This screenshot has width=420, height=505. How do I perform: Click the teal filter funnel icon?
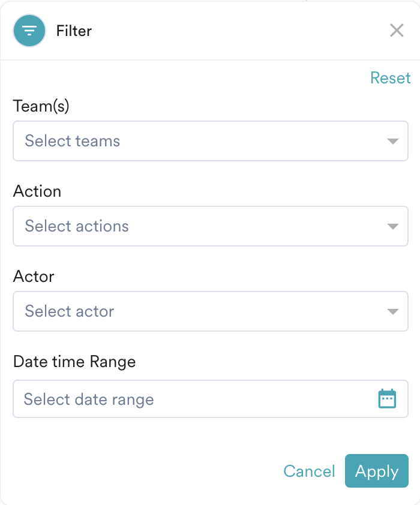[29, 31]
